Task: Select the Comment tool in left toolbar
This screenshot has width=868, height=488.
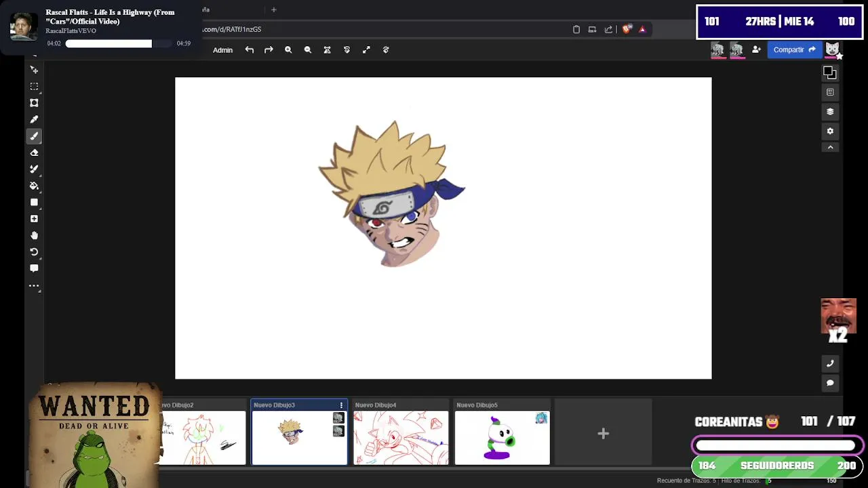Action: [x=34, y=268]
